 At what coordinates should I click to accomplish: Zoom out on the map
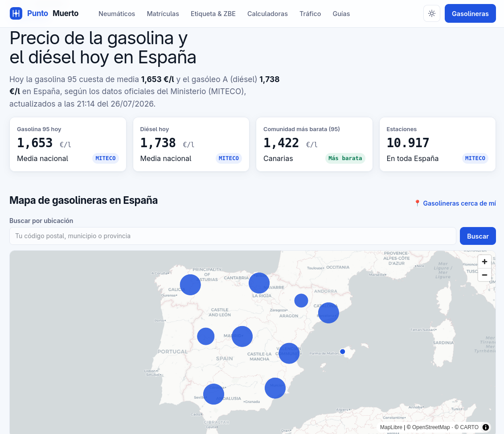484,275
